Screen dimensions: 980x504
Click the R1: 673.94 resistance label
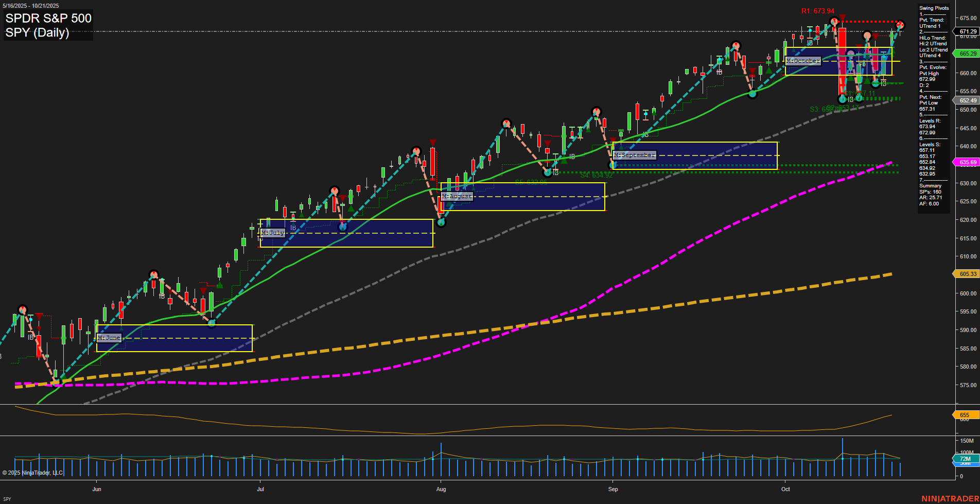tap(817, 11)
